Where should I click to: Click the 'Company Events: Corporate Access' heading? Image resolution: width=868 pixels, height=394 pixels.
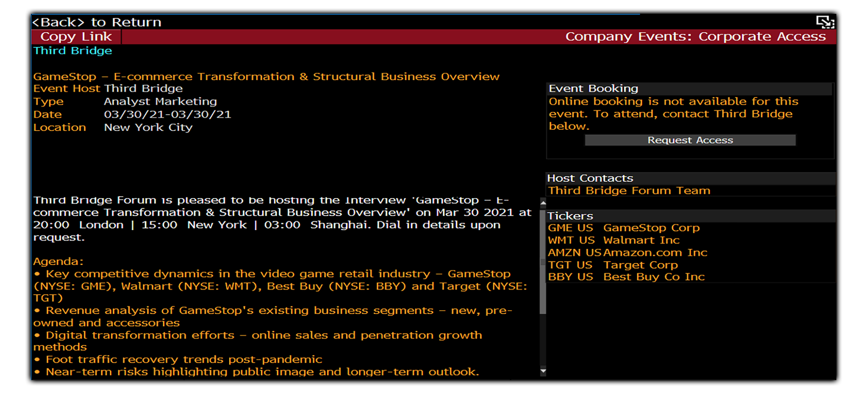[695, 37]
